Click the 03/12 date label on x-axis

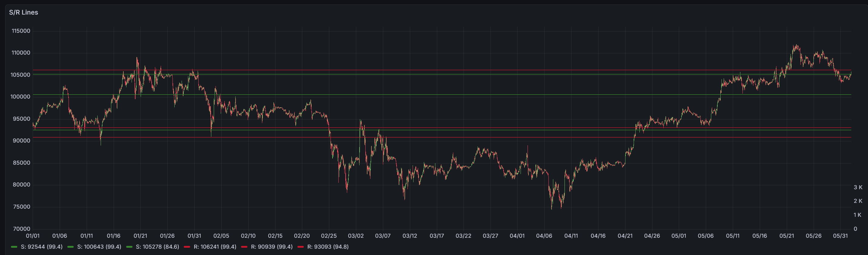(x=409, y=236)
